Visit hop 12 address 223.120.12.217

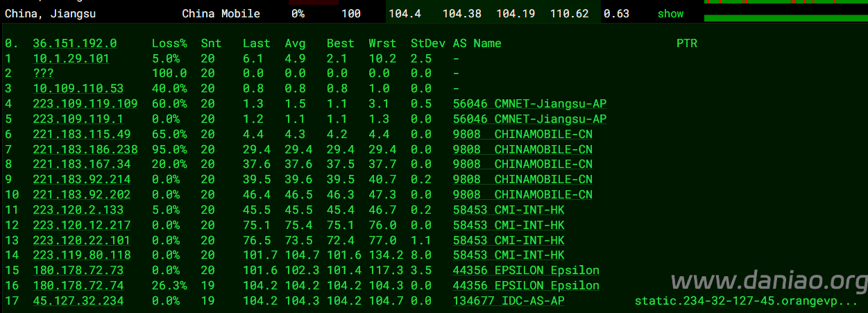click(81, 225)
